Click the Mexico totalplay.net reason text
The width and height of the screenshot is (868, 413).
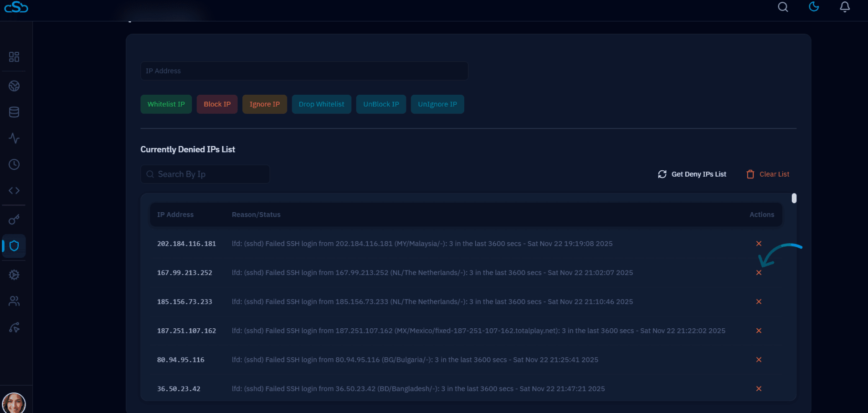[478, 331]
